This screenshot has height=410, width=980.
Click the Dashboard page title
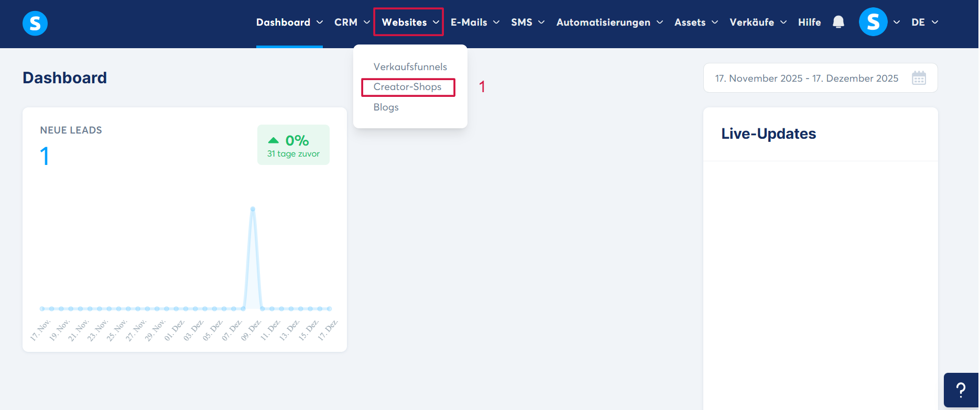(x=64, y=77)
